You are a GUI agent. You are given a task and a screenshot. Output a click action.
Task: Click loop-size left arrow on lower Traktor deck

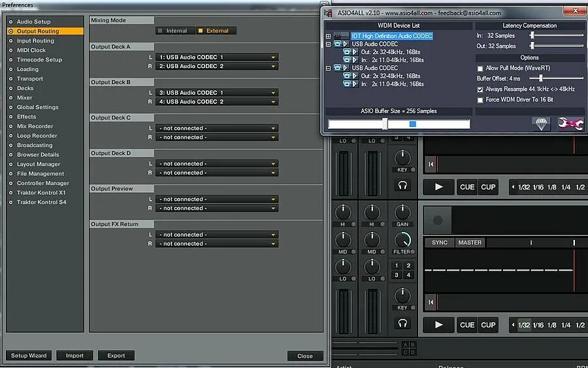513,325
